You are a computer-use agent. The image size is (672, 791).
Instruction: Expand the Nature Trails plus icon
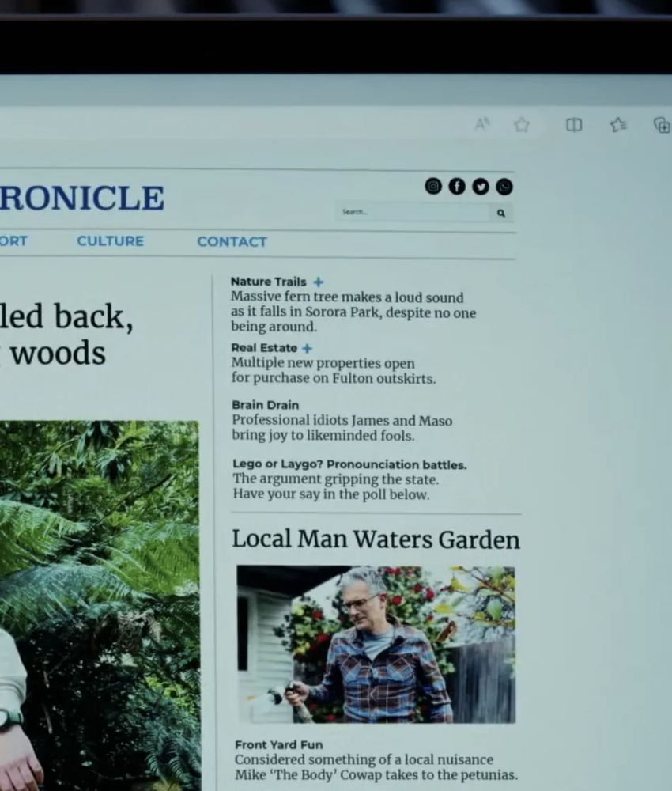pos(318,282)
